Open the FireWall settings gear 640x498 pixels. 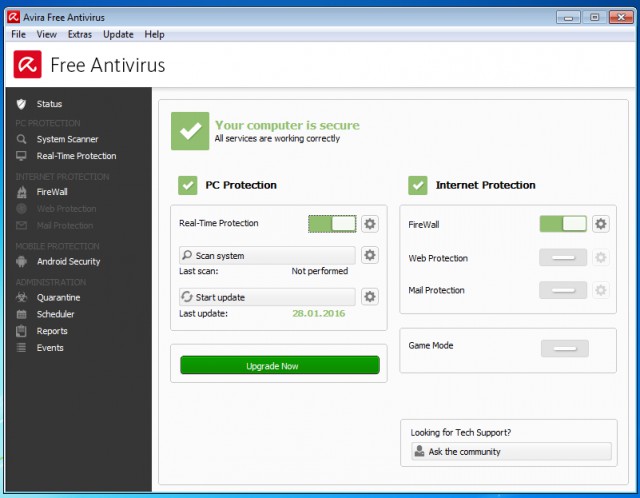point(601,224)
